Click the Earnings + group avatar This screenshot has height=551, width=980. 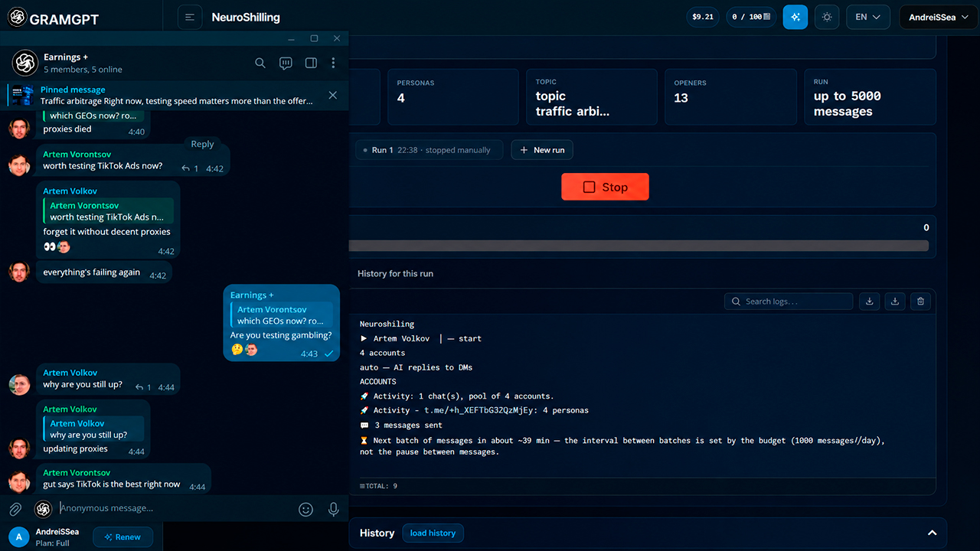point(25,63)
